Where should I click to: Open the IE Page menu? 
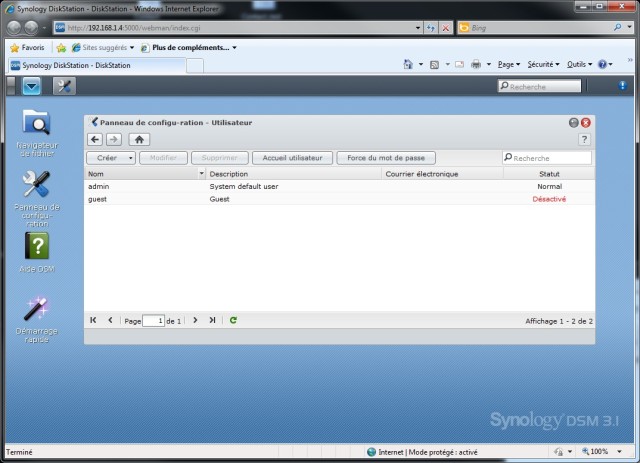click(509, 64)
